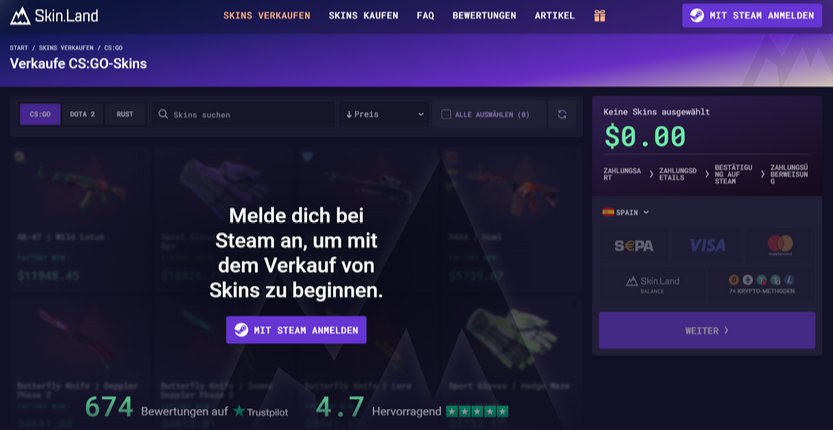
Task: Check the Alle auswählen checkbox
Action: pyautogui.click(x=446, y=114)
